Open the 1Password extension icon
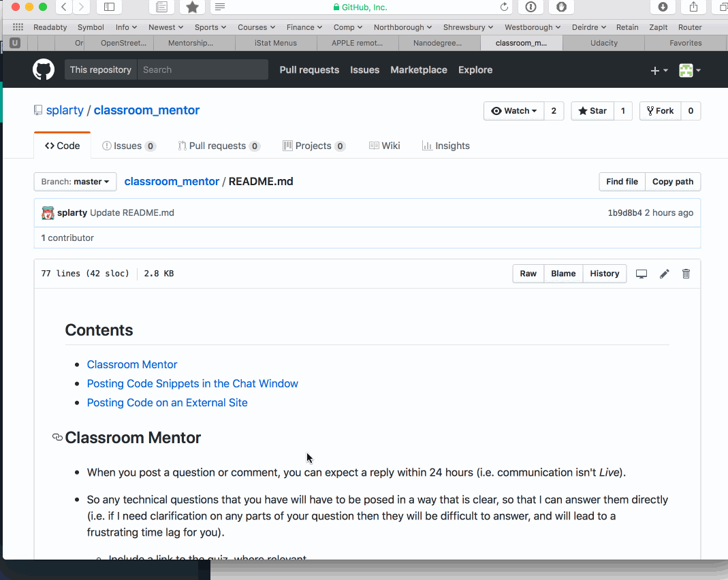728x580 pixels. click(531, 7)
